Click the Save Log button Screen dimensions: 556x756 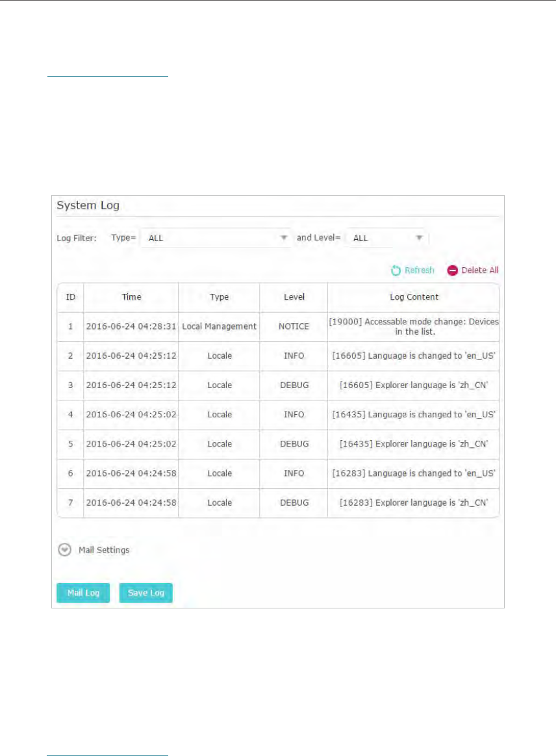(146, 593)
